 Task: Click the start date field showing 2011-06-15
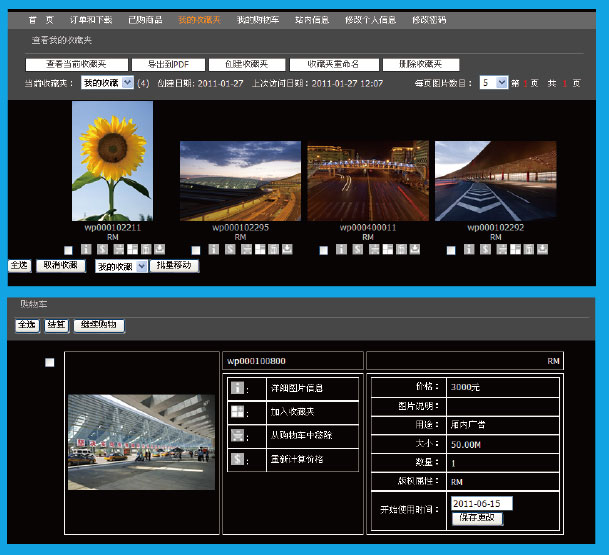click(x=481, y=503)
